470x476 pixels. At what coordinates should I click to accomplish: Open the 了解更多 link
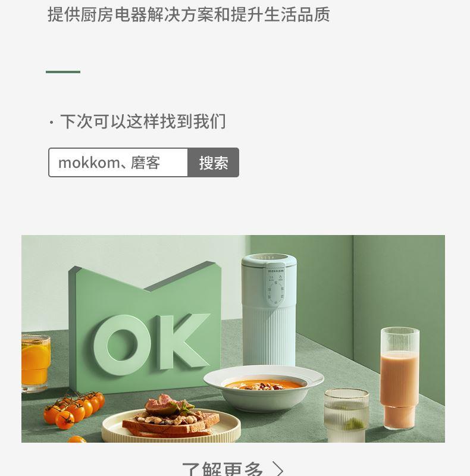[x=223, y=469]
